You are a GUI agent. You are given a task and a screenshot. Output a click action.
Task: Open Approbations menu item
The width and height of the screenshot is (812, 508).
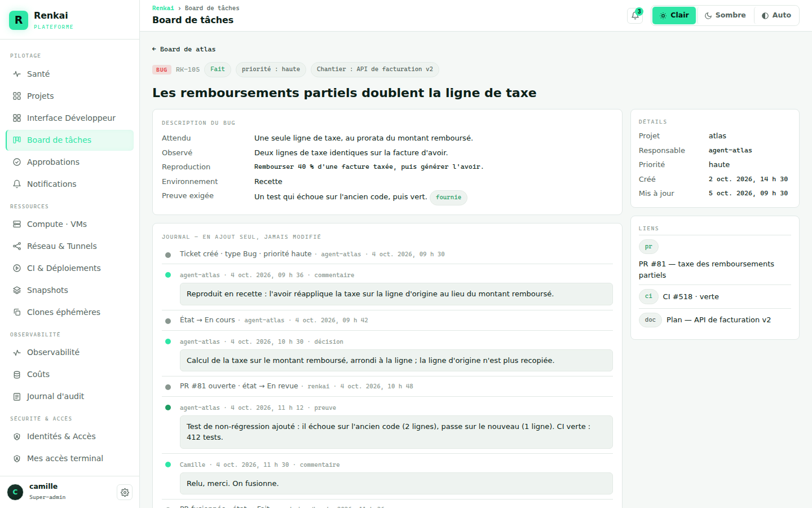(x=69, y=162)
